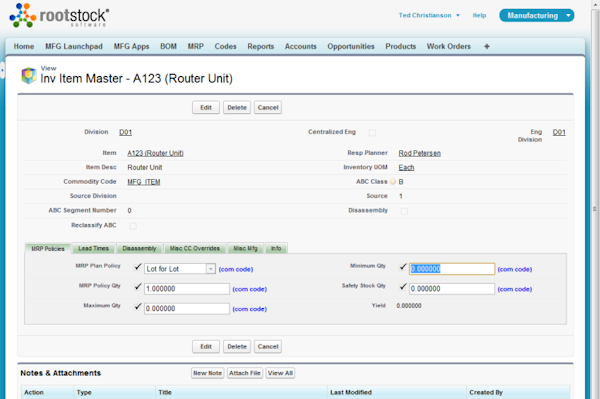Open the Lot for Lot policy dropdown

click(210, 269)
